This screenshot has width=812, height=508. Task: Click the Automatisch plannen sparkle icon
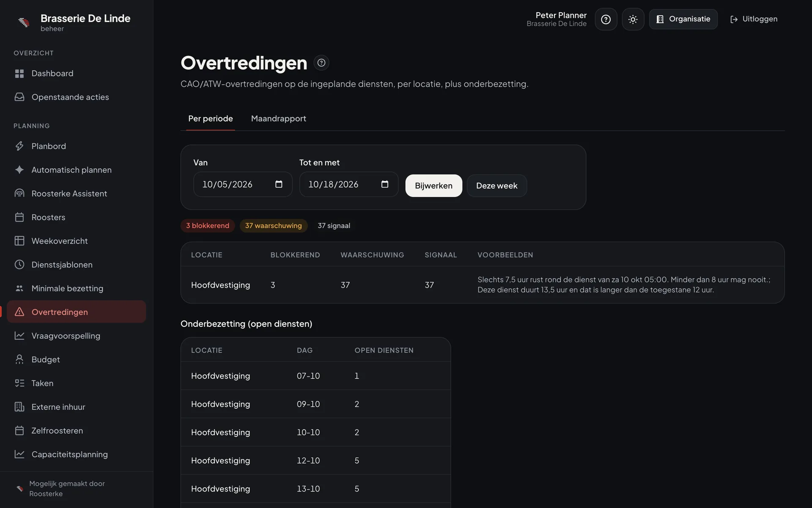pyautogui.click(x=19, y=170)
